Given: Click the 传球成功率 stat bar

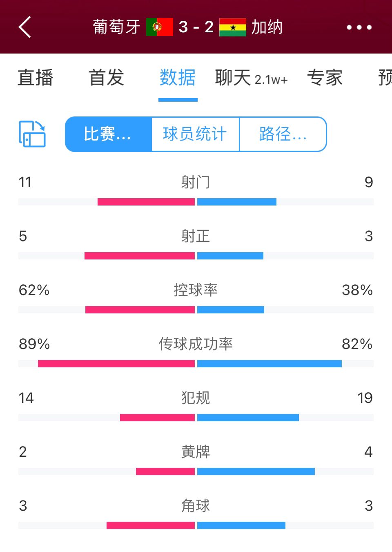Looking at the screenshot, I should click(x=196, y=364).
